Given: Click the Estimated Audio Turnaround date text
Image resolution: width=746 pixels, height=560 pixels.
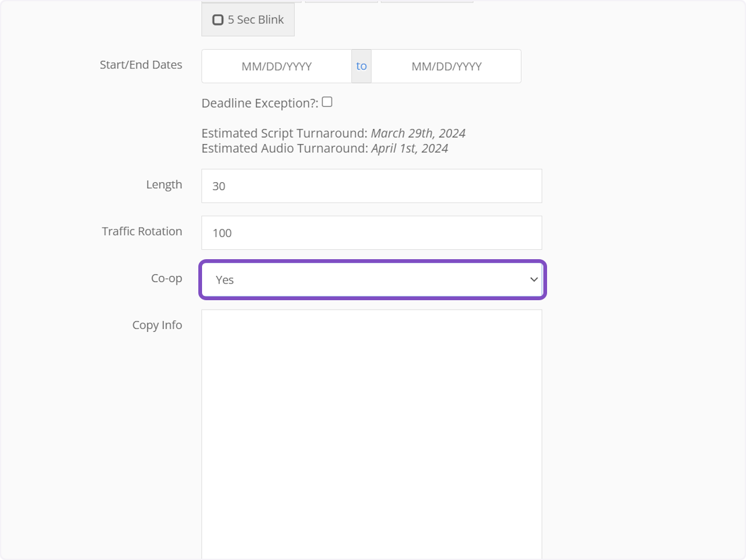Looking at the screenshot, I should [x=410, y=148].
